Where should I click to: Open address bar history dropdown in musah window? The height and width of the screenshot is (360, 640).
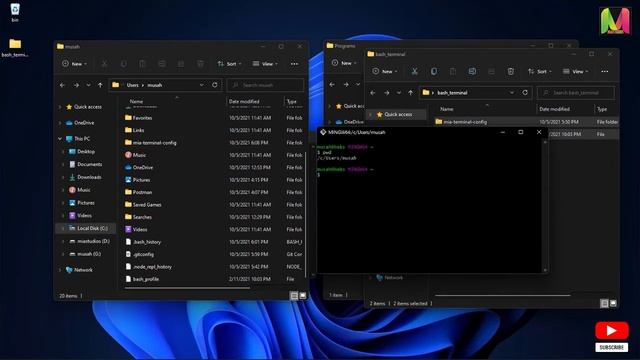pyautogui.click(x=202, y=85)
